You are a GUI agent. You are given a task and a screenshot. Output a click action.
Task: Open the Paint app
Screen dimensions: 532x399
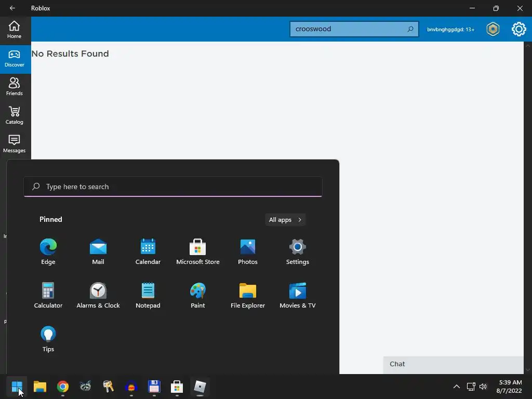198,295
